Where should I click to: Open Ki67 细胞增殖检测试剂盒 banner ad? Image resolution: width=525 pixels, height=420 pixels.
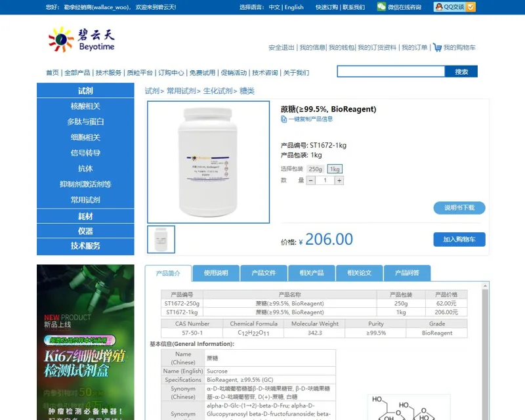click(x=85, y=343)
